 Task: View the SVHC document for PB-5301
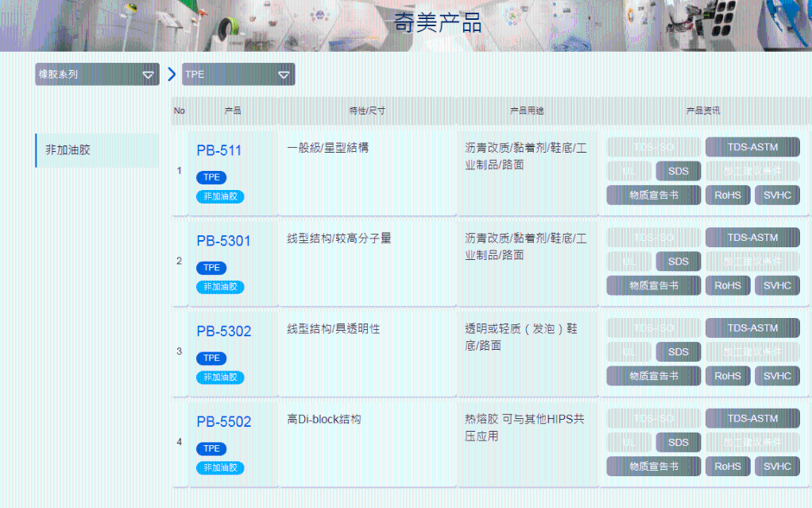[777, 285]
